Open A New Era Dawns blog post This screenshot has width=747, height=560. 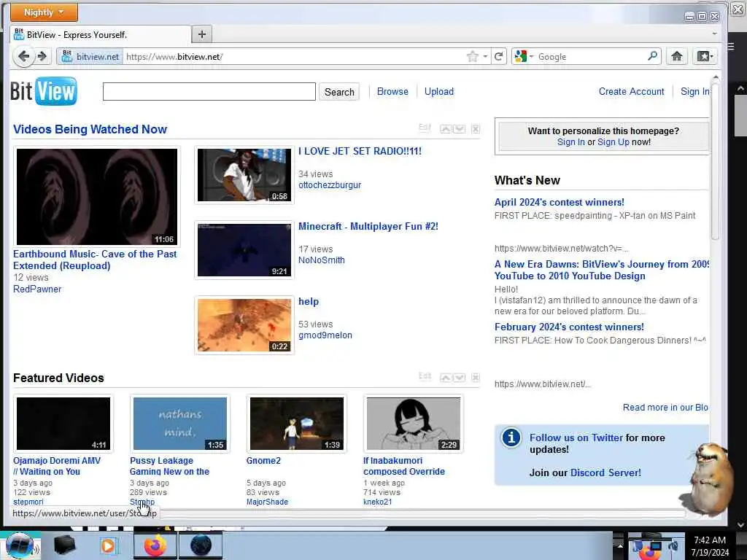point(601,270)
